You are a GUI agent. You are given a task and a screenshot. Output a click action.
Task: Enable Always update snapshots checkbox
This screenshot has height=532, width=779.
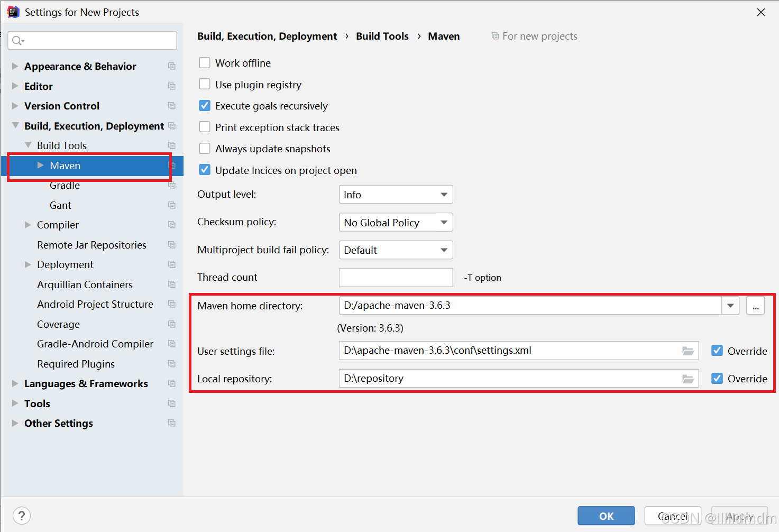point(205,149)
